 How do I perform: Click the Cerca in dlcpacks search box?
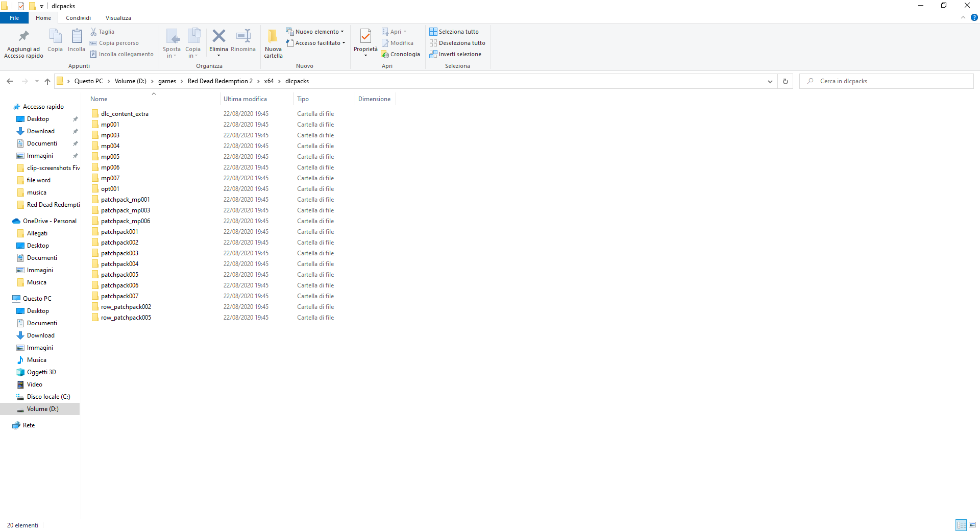coord(886,81)
